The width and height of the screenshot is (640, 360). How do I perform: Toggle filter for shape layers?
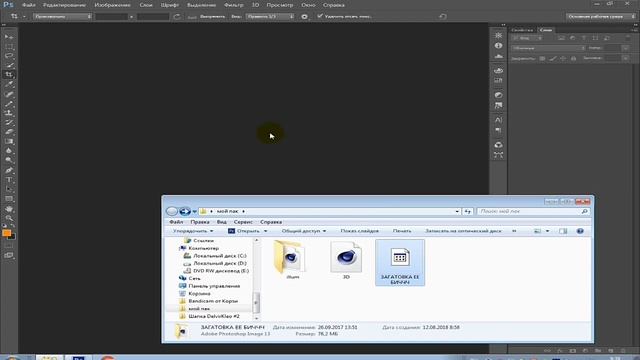[595, 38]
